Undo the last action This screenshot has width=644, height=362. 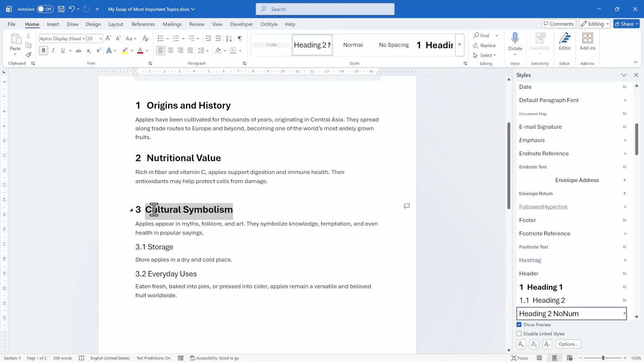(71, 9)
